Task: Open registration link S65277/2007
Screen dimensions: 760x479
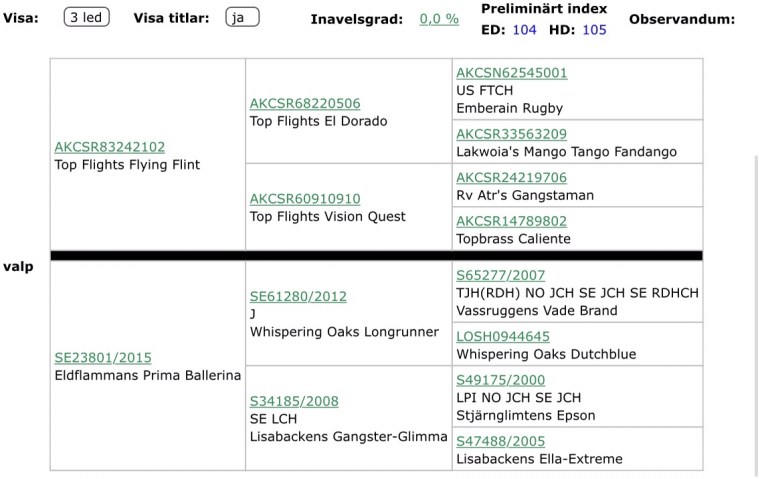Action: coord(501,275)
